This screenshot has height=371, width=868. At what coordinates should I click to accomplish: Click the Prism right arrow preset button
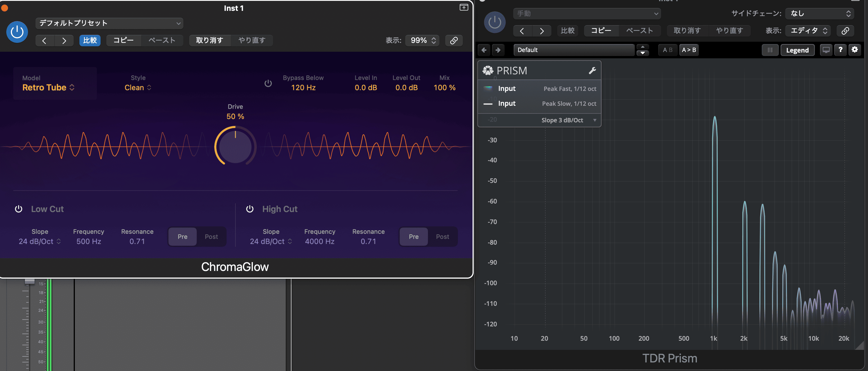[x=498, y=50]
